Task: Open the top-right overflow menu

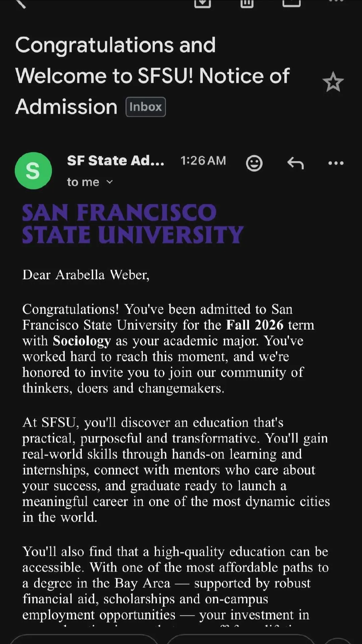Action: tap(336, 1)
